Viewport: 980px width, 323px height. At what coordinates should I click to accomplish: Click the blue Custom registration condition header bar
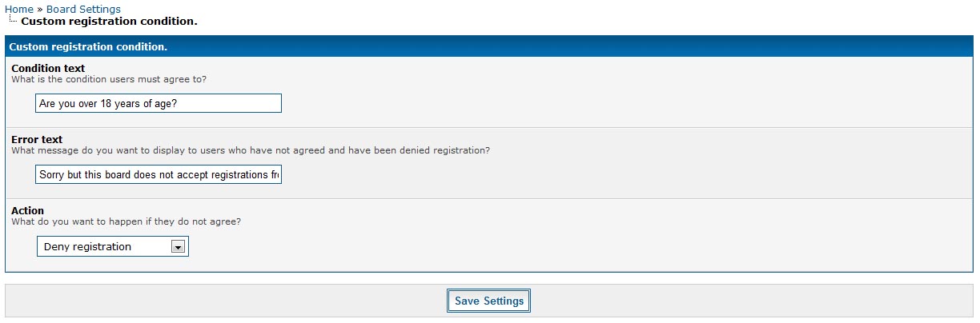488,47
